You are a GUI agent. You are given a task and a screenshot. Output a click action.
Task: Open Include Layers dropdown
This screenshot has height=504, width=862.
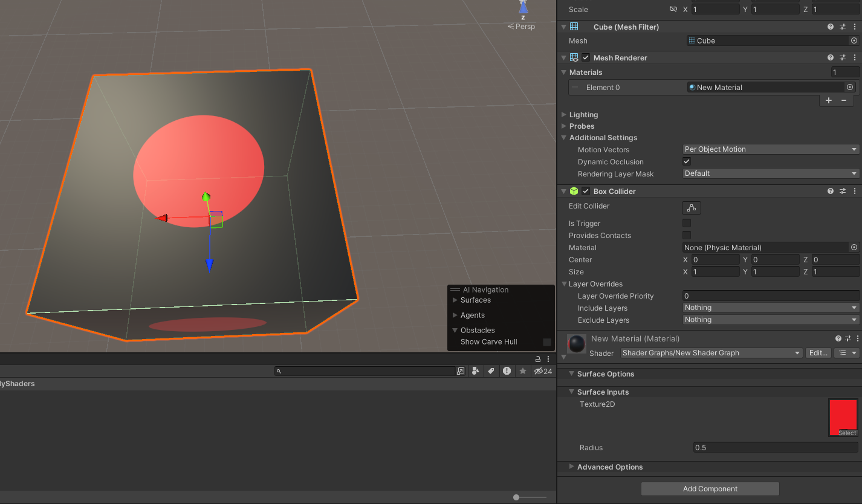point(771,308)
